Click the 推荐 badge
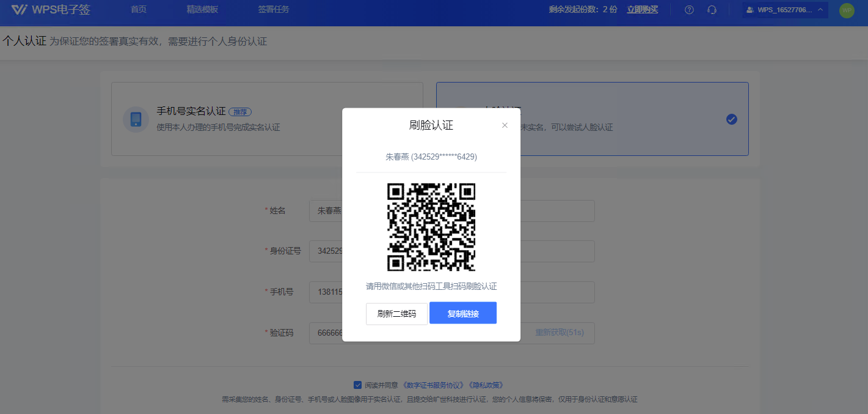Image resolution: width=868 pixels, height=414 pixels. [240, 112]
